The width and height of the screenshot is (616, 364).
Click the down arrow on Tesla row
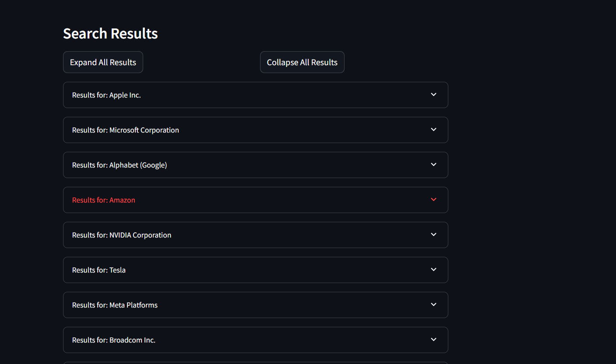(433, 269)
